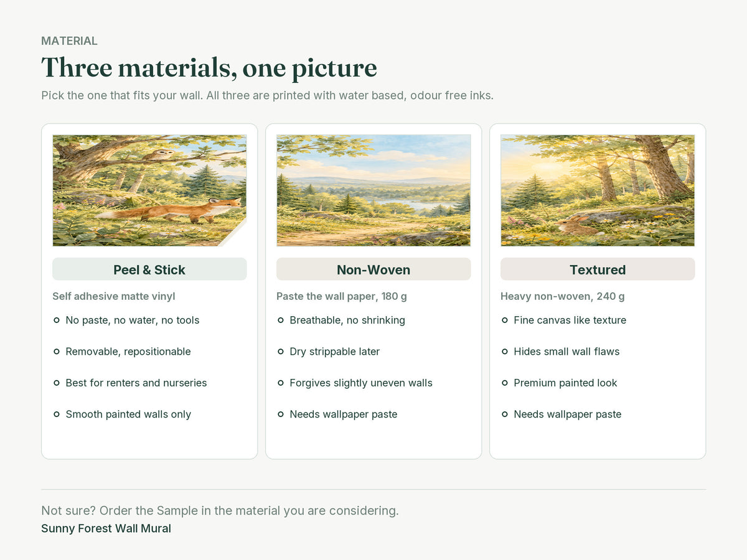The height and width of the screenshot is (560, 747).
Task: Click 'Heavy non-woven, 240 g' subtitle
Action: (x=563, y=296)
